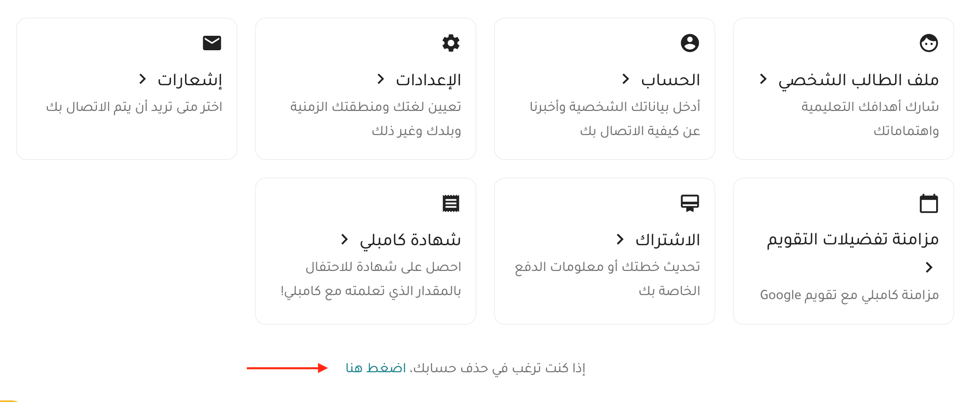Click the red arrow pointing to اضغط هنا
Viewport: 980px width, 402px height.
[287, 368]
